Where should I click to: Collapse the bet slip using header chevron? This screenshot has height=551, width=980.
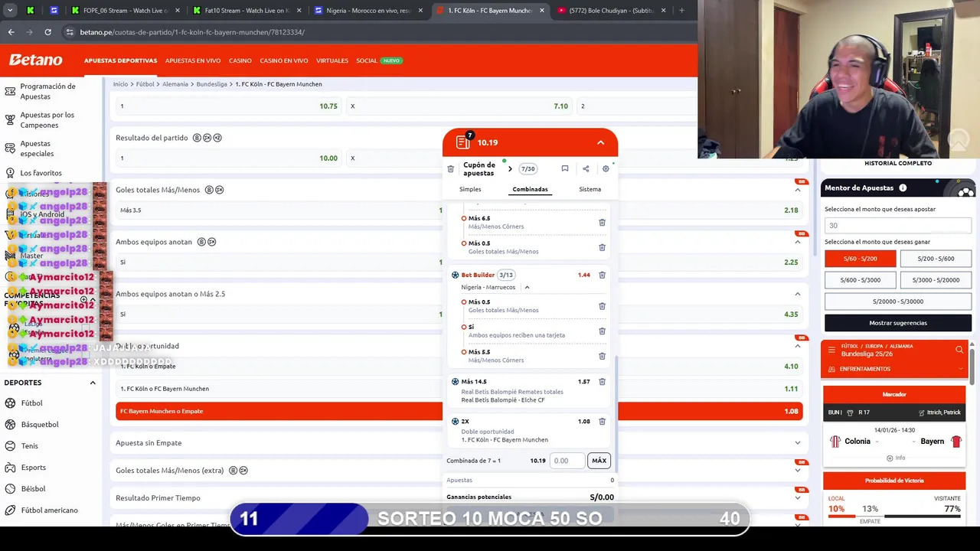[x=600, y=142]
